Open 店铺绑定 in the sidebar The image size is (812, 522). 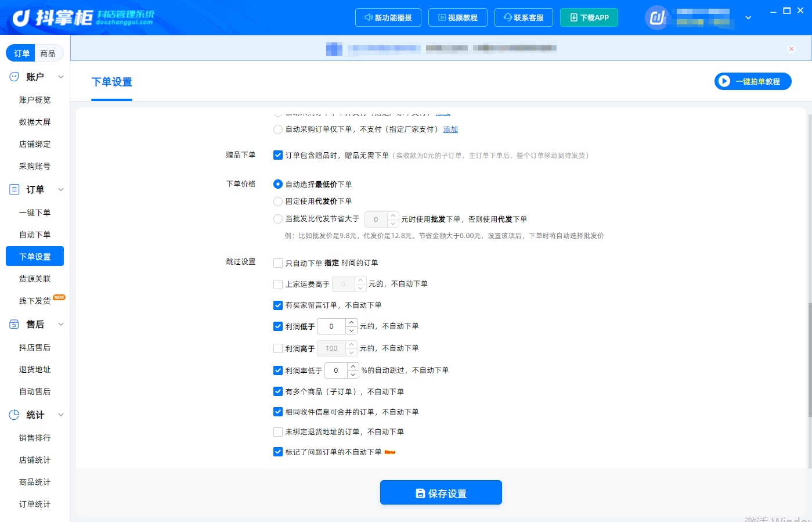coord(35,144)
